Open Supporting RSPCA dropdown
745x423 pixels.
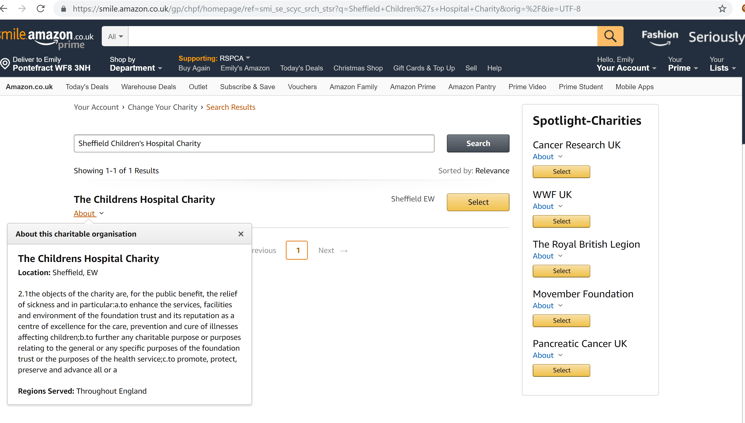click(x=214, y=58)
